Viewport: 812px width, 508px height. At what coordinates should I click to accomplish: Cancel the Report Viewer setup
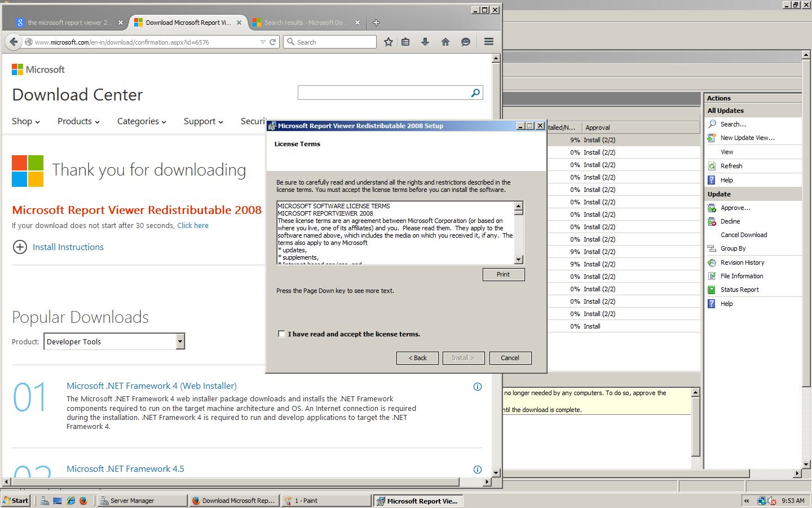[510, 358]
